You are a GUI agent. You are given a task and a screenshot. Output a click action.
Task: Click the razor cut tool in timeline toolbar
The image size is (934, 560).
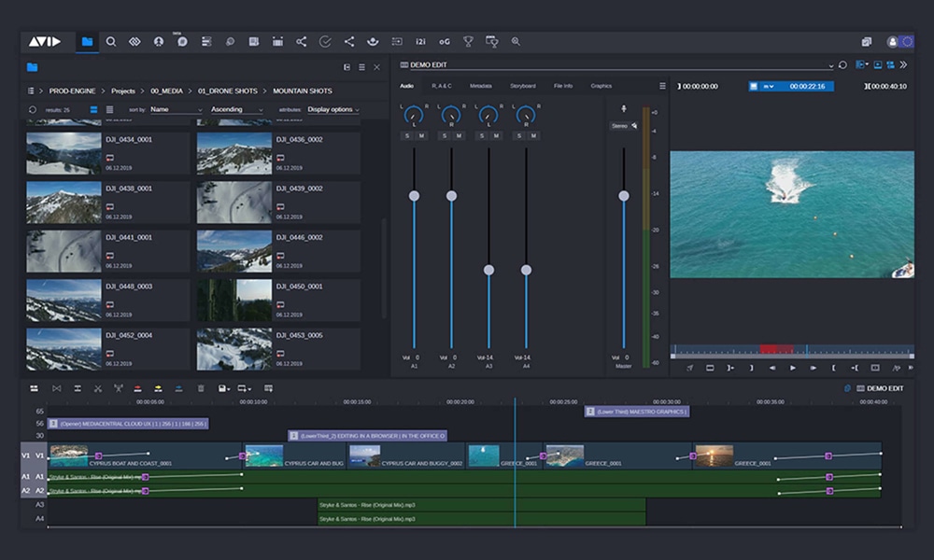tap(98, 388)
